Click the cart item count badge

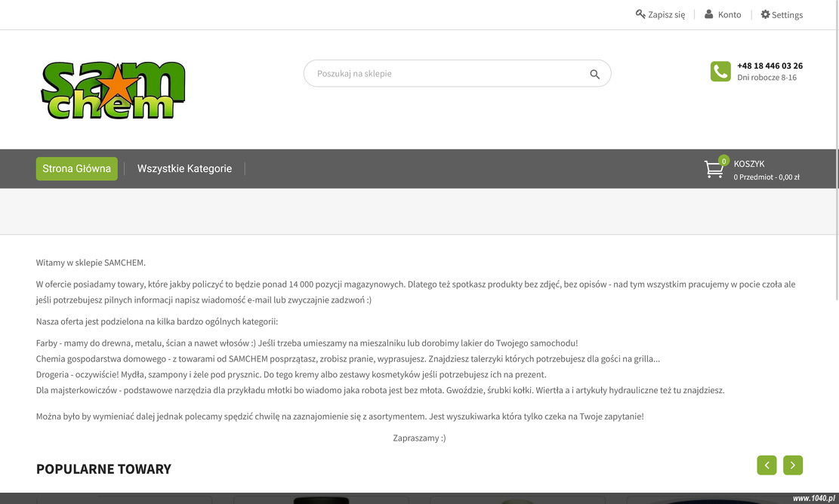(x=723, y=161)
